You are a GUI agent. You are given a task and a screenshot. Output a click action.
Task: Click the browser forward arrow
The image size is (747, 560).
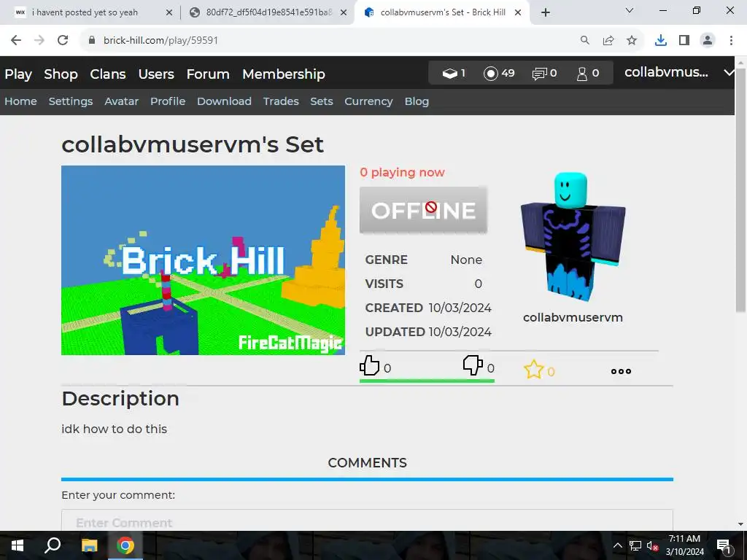[x=39, y=40]
